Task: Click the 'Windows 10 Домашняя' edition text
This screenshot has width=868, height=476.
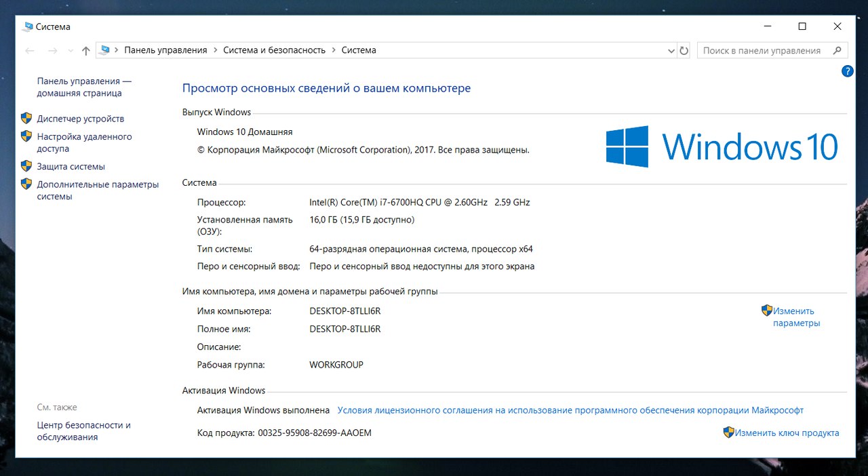Action: point(245,132)
